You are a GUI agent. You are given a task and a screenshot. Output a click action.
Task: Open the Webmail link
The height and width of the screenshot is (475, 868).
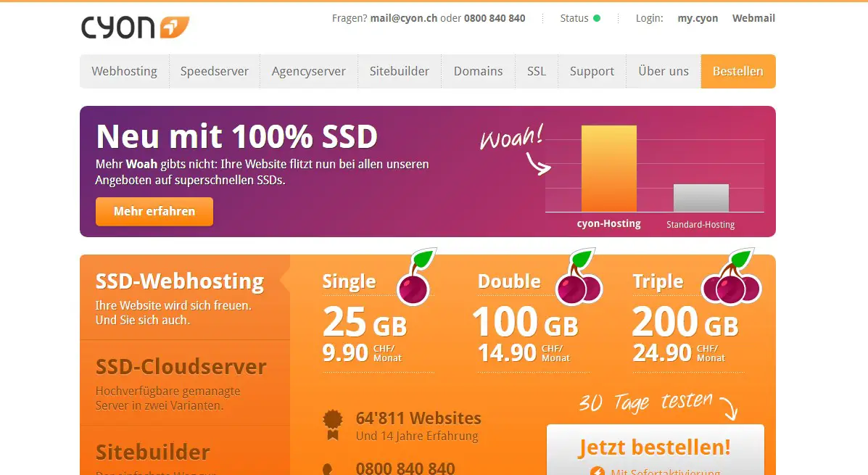coord(753,18)
